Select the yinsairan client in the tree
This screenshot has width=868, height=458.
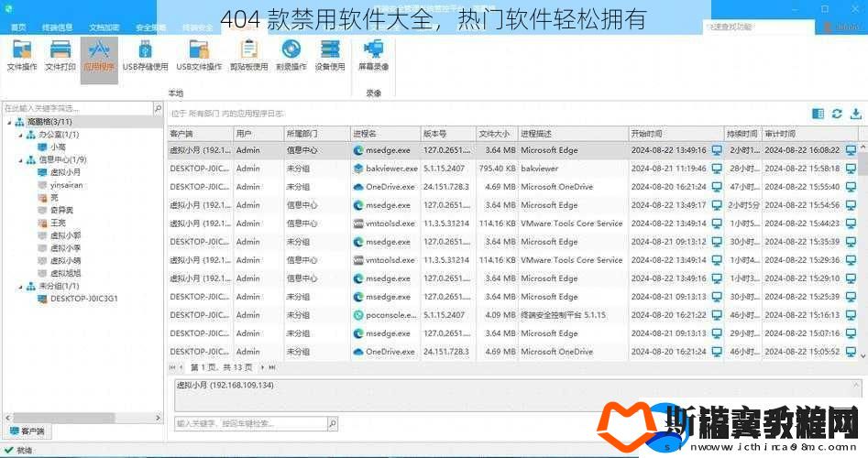tap(66, 185)
